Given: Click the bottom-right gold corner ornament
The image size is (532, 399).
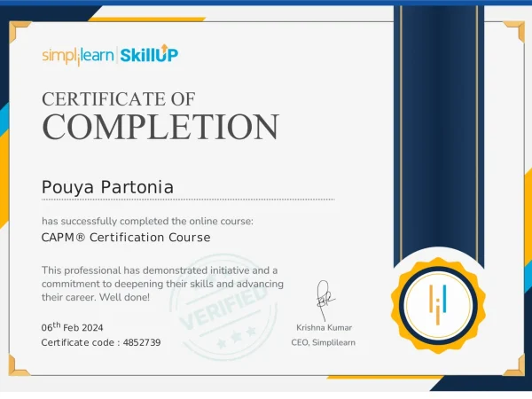Looking at the screenshot, I should pos(514,364).
